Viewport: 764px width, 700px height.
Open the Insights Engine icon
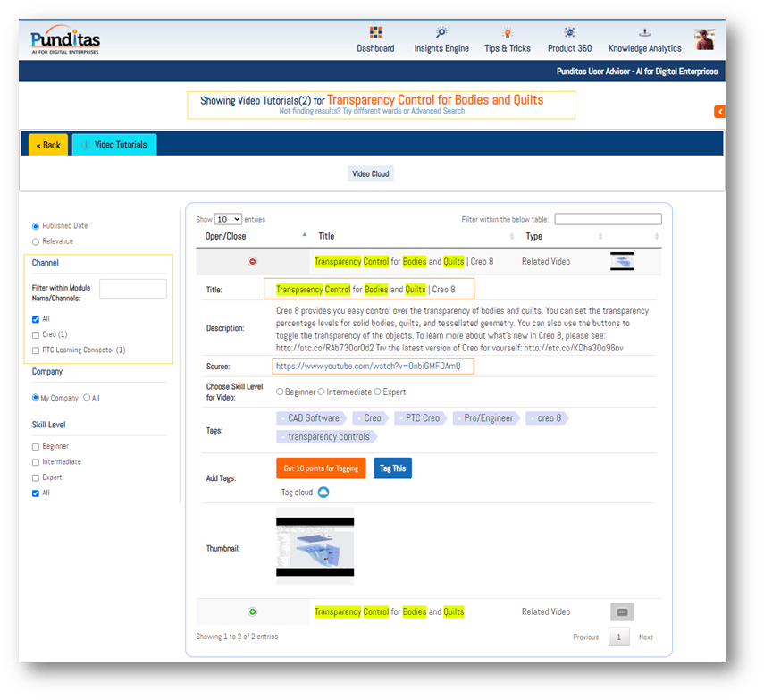pos(441,33)
